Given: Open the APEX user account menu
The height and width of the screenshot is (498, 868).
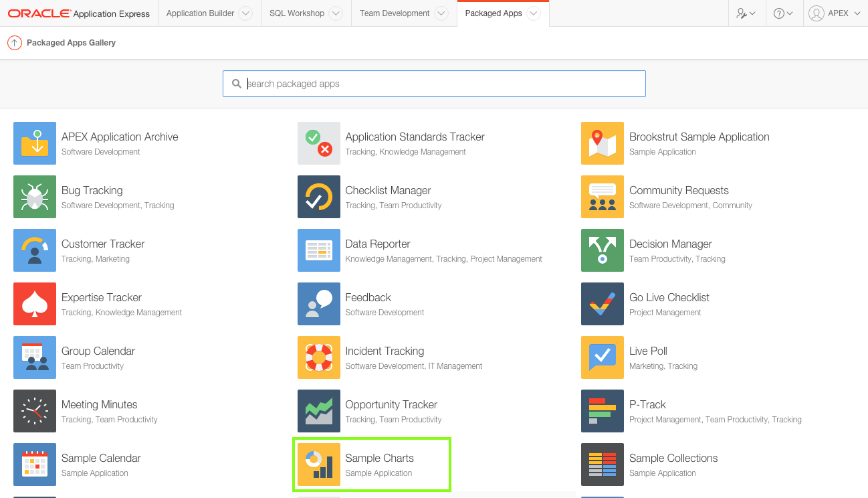Looking at the screenshot, I should tap(834, 13).
